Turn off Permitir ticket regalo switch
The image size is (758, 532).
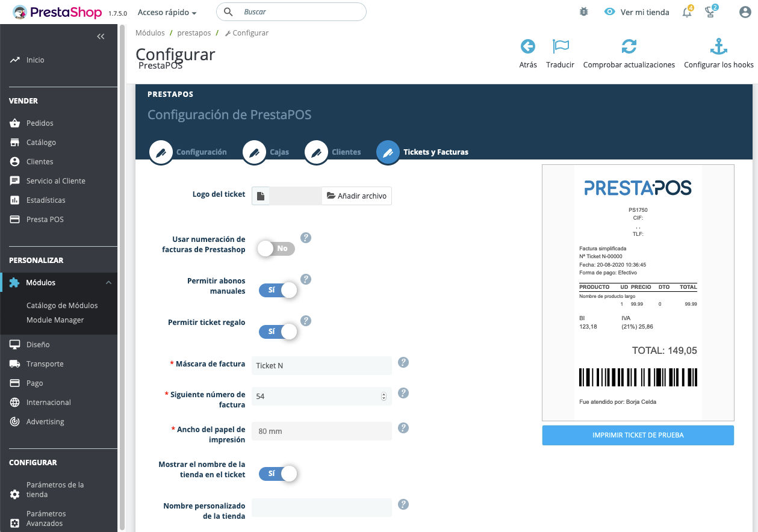click(278, 332)
